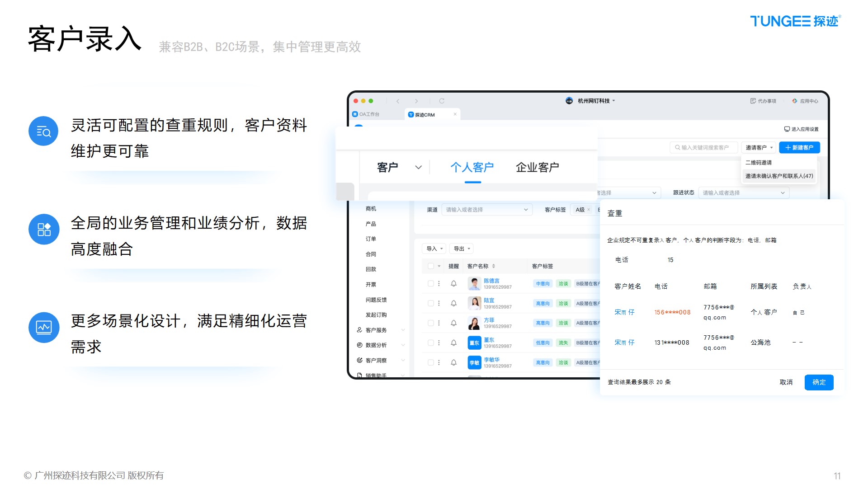Click the reminder bell for 陈德言
Viewport: 868px width, 488px height.
[x=453, y=284]
